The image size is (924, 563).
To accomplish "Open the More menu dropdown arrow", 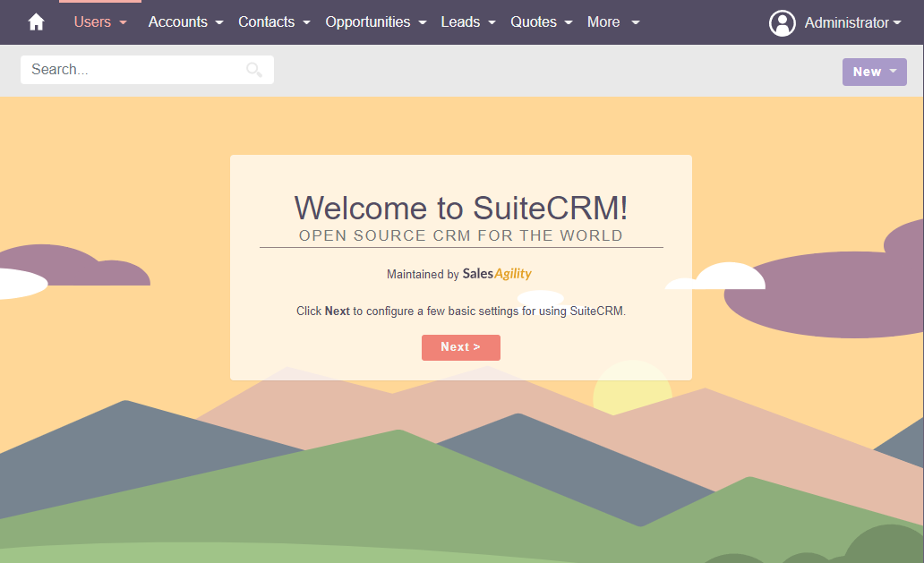I will point(636,23).
